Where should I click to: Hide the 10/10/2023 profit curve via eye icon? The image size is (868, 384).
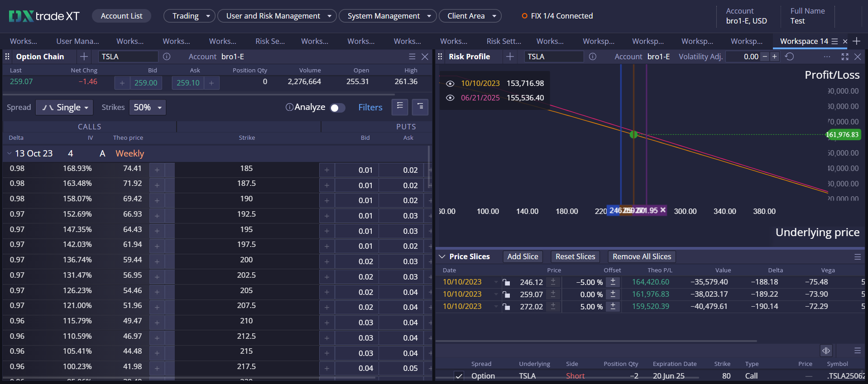(450, 84)
